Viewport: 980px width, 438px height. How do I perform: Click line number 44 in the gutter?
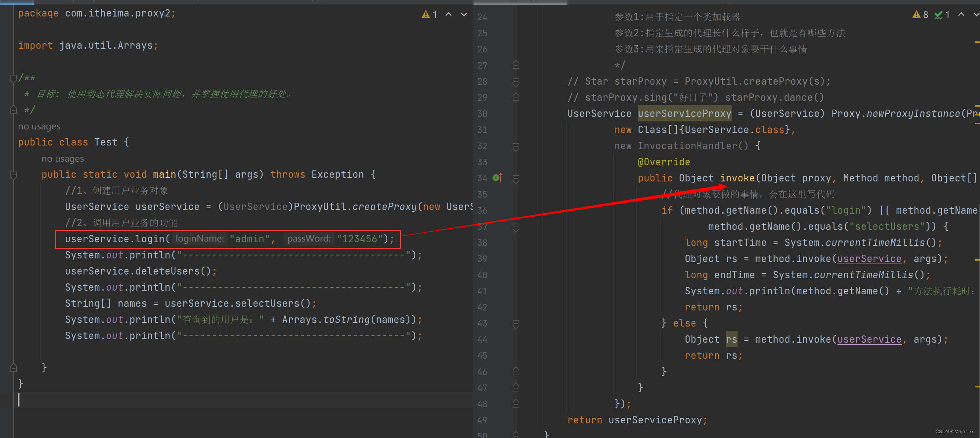482,339
